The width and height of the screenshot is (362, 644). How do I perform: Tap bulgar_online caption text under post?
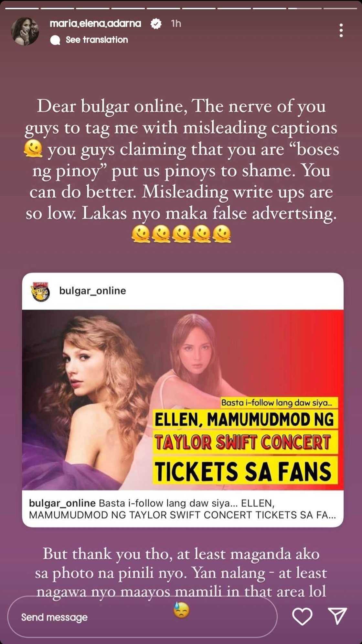pyautogui.click(x=183, y=509)
